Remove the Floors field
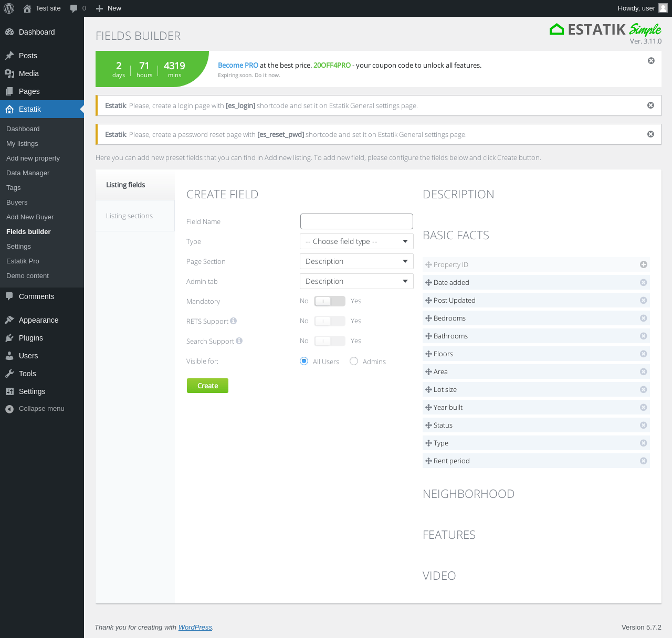Image resolution: width=672 pixels, height=638 pixels. 644,354
